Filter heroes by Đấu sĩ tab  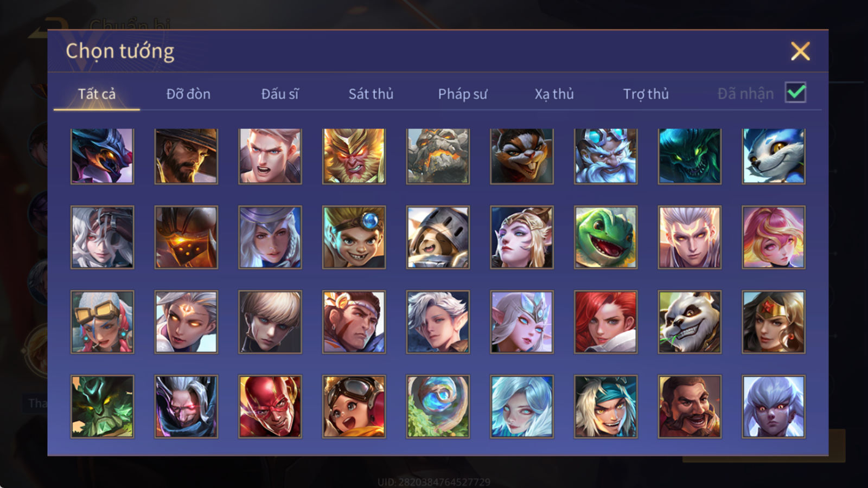279,94
